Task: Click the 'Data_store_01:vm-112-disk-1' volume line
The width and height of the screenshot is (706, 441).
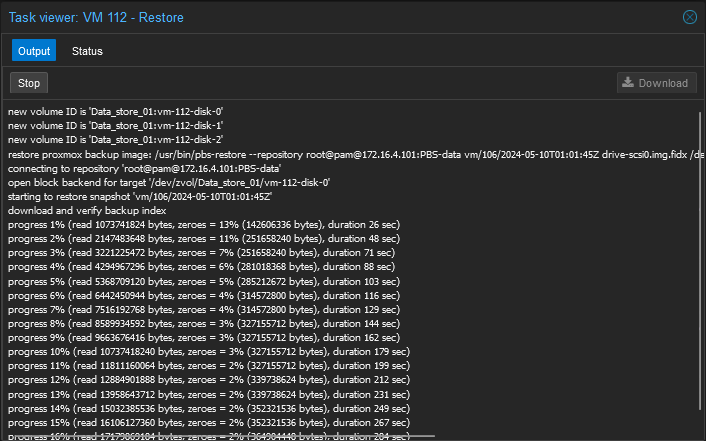Action: 116,126
